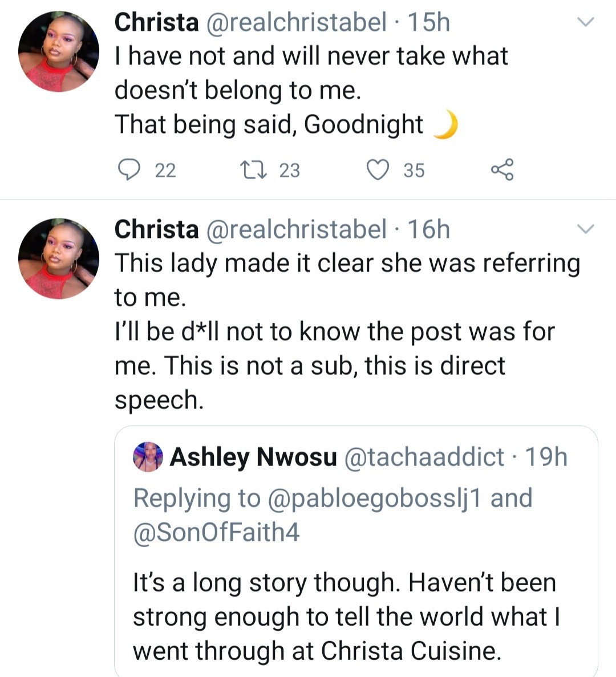Click the Ashley Nwosu display name

tap(253, 457)
